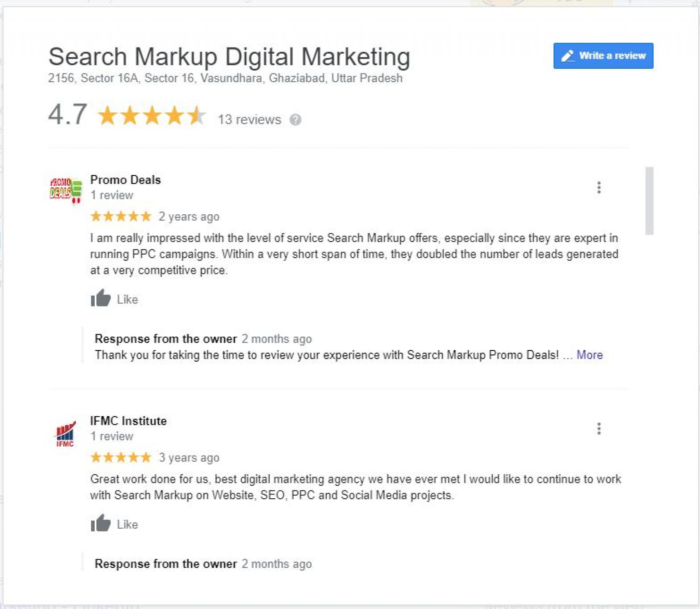Image resolution: width=700 pixels, height=609 pixels.
Task: Click the Promo Deals profile avatar
Action: coord(66,190)
